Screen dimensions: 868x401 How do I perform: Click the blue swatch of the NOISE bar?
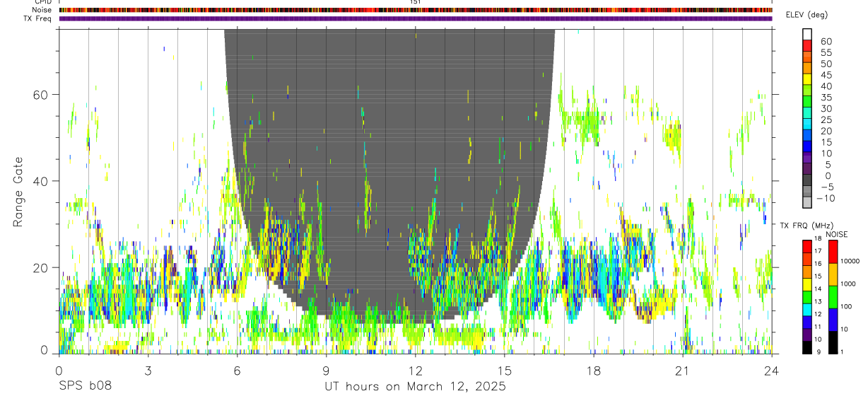[833, 319]
